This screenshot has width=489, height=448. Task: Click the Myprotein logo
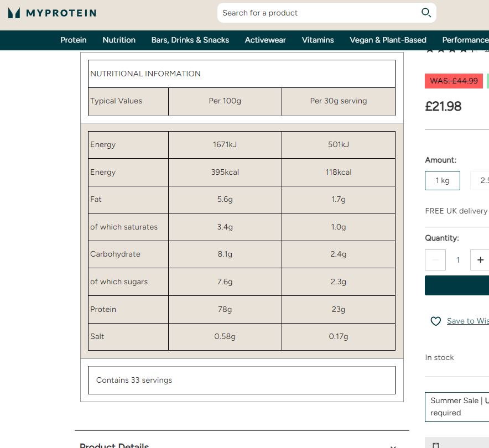click(x=52, y=13)
